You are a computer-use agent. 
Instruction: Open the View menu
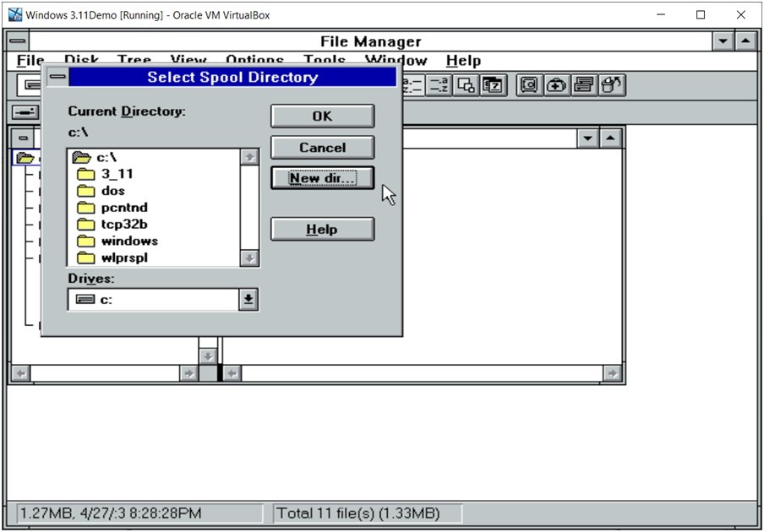pyautogui.click(x=188, y=60)
